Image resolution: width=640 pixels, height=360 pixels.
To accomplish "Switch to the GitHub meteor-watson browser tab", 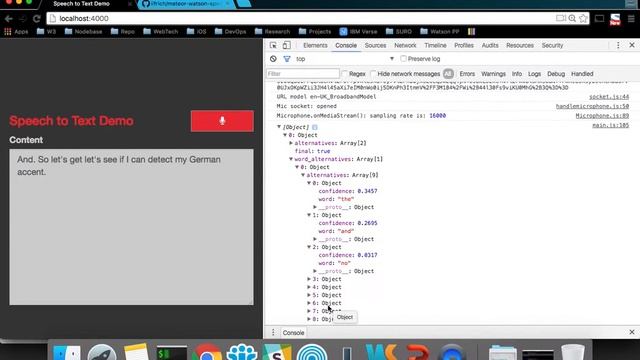I will [x=186, y=4].
